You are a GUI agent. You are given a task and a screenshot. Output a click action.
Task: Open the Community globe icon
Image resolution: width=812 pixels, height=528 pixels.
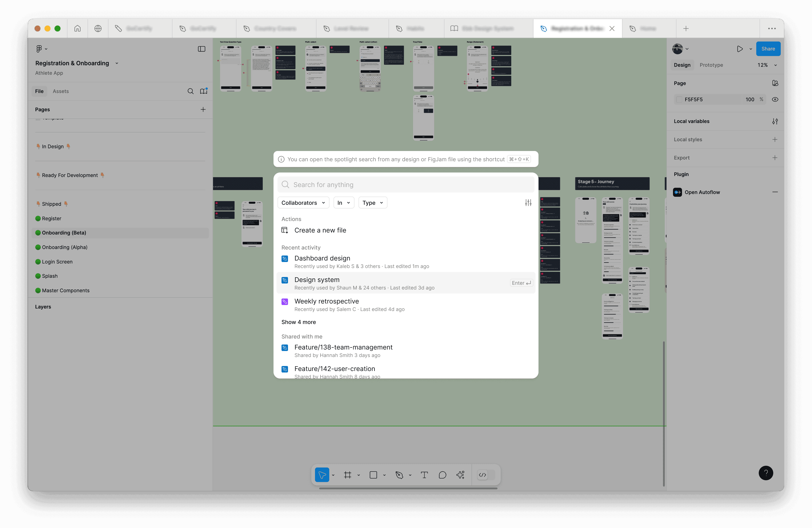(x=98, y=29)
